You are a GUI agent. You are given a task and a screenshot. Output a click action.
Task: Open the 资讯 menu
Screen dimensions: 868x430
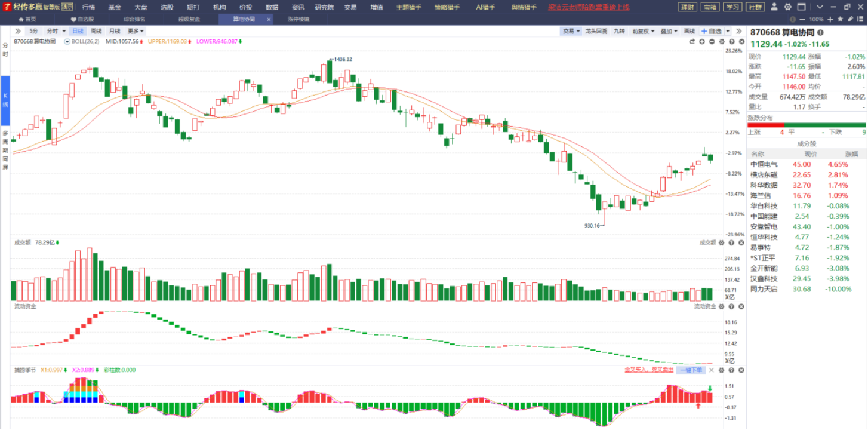[x=298, y=7]
